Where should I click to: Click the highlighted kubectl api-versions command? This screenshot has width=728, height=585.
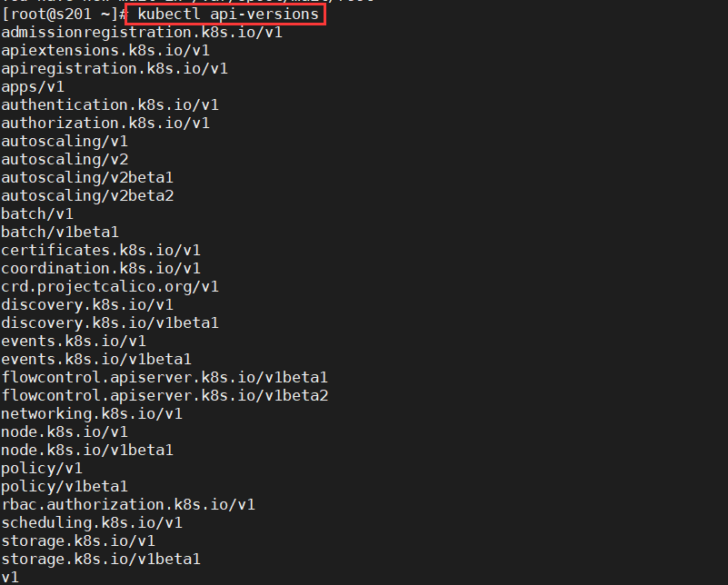click(x=228, y=15)
